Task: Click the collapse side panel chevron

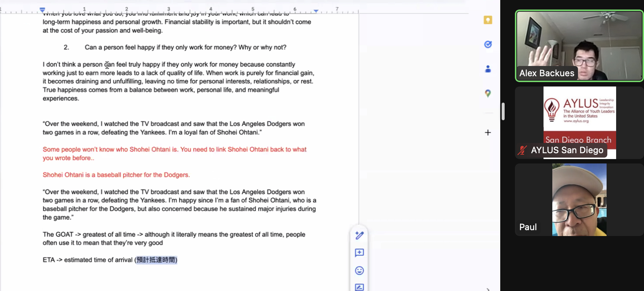Action: [488, 289]
